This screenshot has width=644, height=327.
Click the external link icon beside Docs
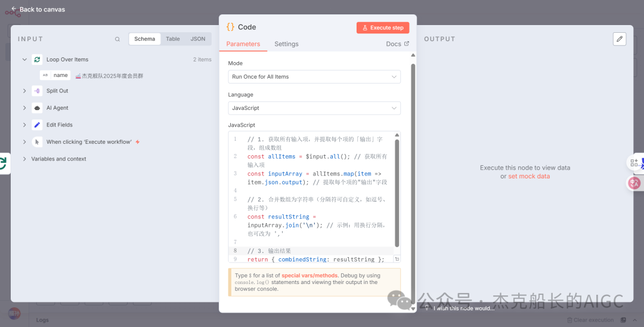407,44
